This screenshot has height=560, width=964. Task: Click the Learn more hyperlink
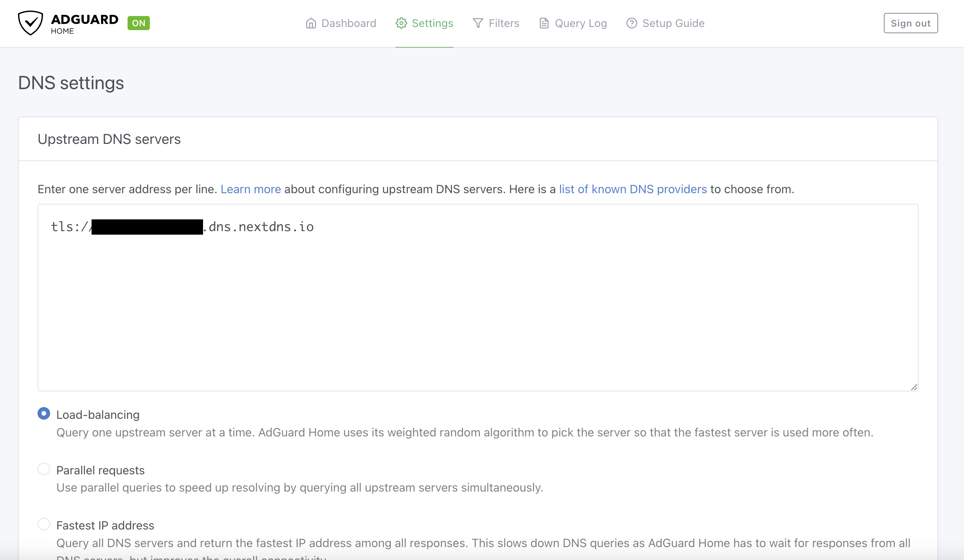250,189
